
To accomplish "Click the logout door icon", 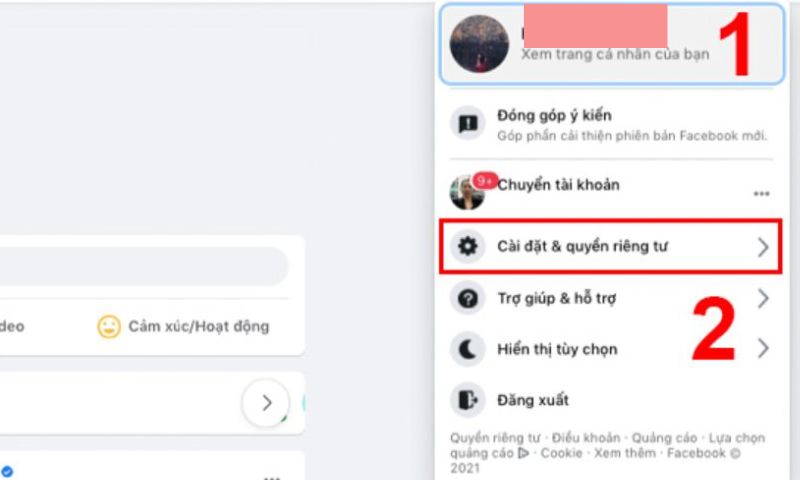I will (467, 400).
